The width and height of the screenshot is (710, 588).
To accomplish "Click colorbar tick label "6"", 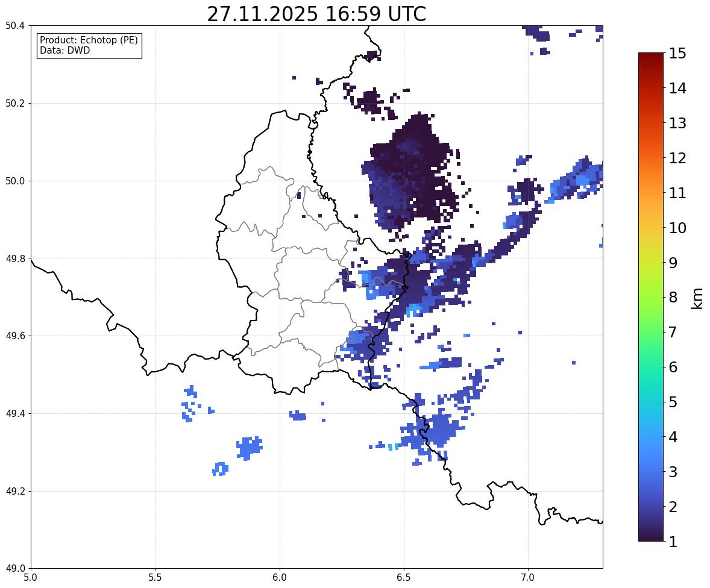I will coord(673,367).
